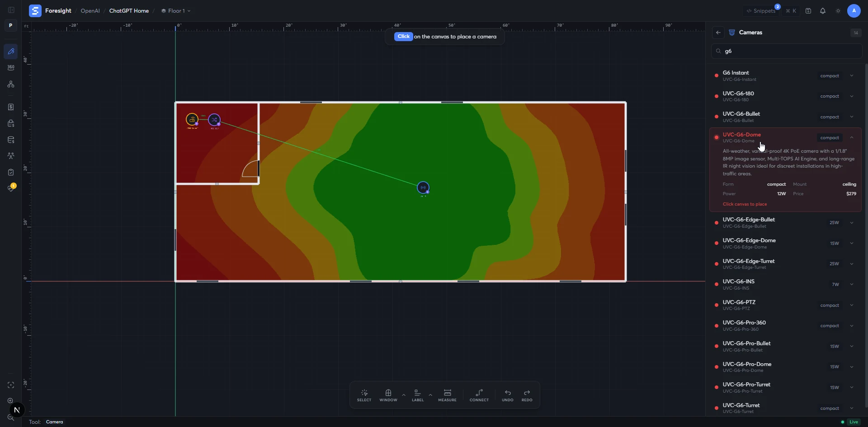Open the network topology tree icon
Image resolution: width=868 pixels, height=427 pixels.
pyautogui.click(x=11, y=84)
